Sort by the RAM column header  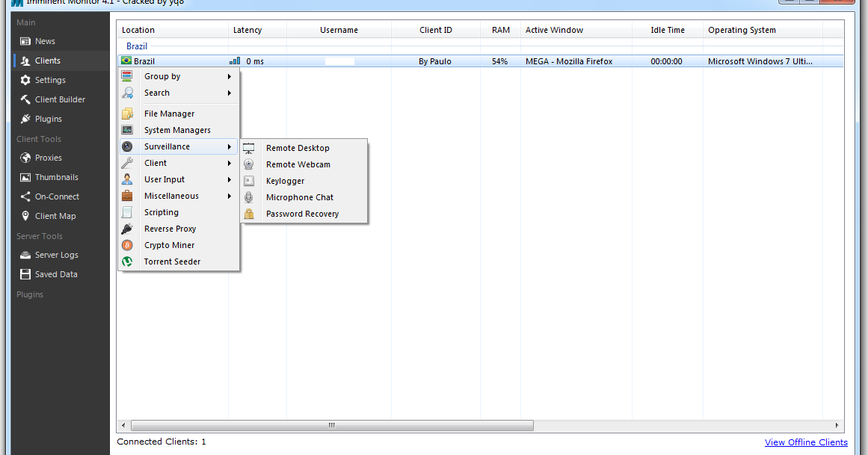click(500, 30)
